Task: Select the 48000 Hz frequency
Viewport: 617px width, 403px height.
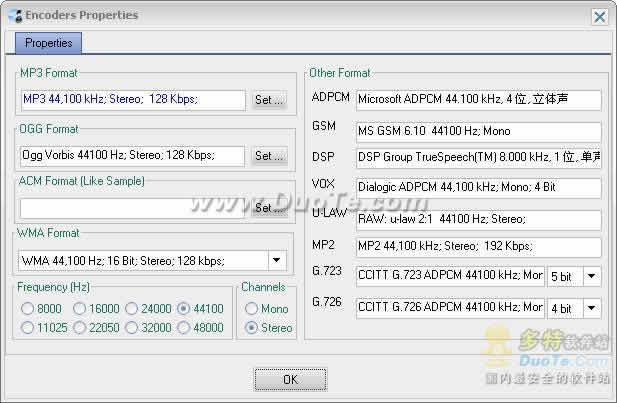Action: [x=200, y=327]
